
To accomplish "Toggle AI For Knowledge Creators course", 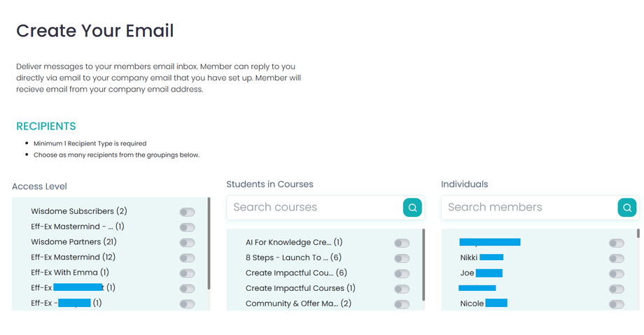I will coord(402,243).
